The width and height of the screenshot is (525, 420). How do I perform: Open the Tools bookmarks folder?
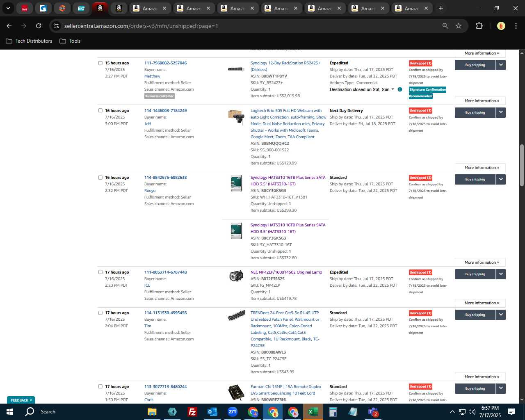tap(70, 41)
